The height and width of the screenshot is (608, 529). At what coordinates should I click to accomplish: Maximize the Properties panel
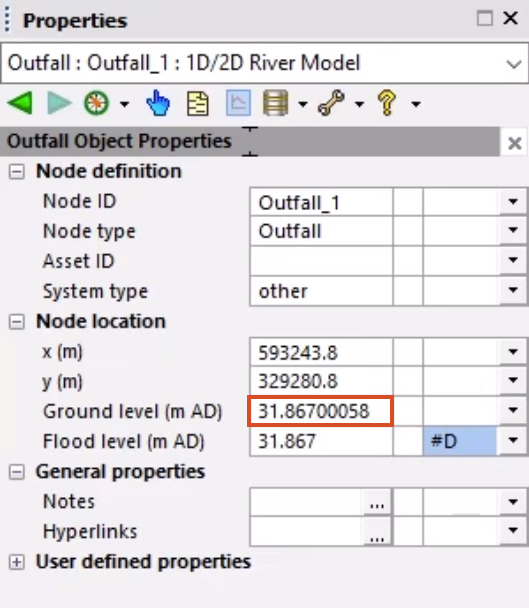[x=485, y=18]
